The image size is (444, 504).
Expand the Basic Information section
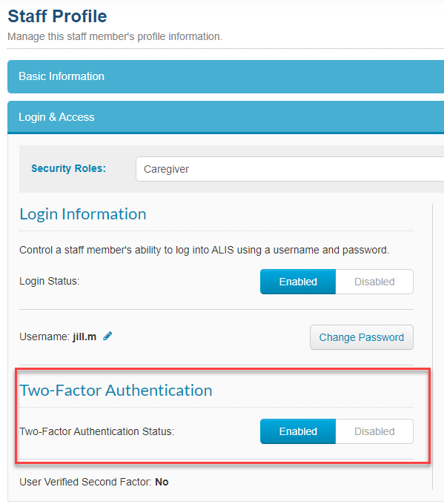(225, 76)
